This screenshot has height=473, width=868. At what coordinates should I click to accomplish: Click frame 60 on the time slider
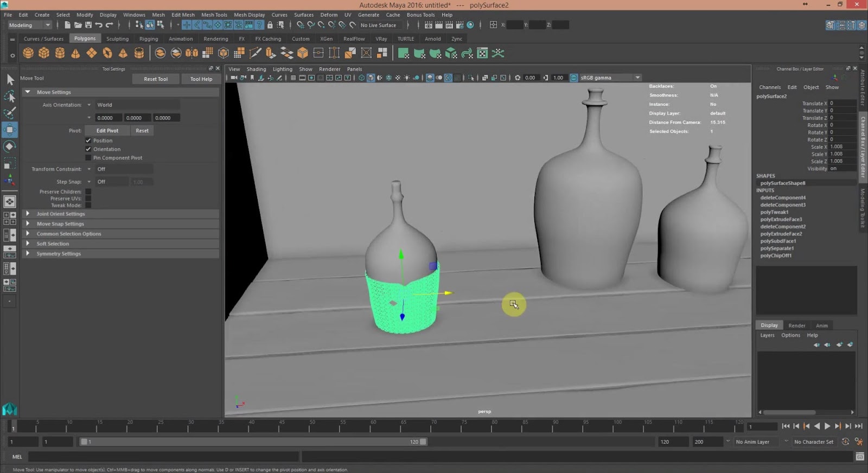(x=373, y=426)
